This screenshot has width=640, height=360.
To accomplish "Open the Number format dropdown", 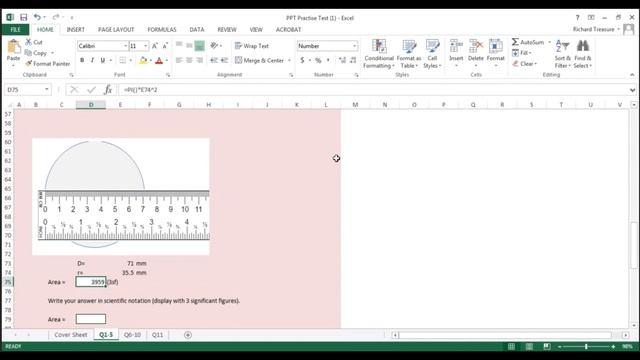I will pos(354,46).
